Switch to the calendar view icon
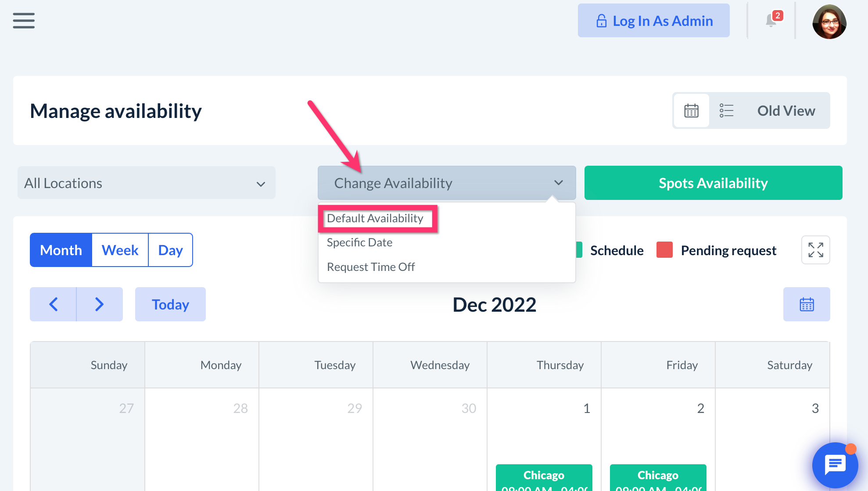This screenshot has height=491, width=868. 691,110
